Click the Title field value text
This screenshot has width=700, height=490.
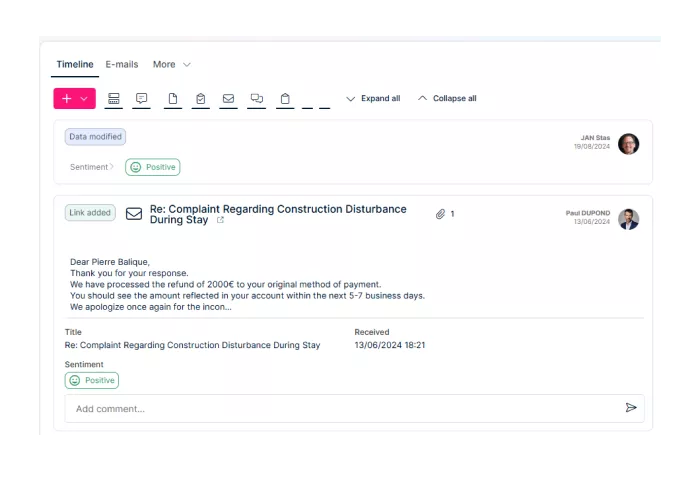pyautogui.click(x=192, y=345)
